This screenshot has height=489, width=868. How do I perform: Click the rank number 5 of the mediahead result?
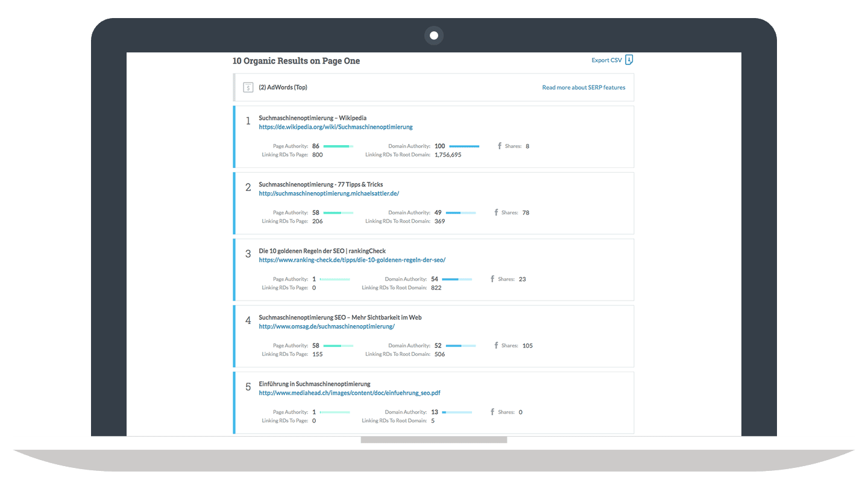248,387
